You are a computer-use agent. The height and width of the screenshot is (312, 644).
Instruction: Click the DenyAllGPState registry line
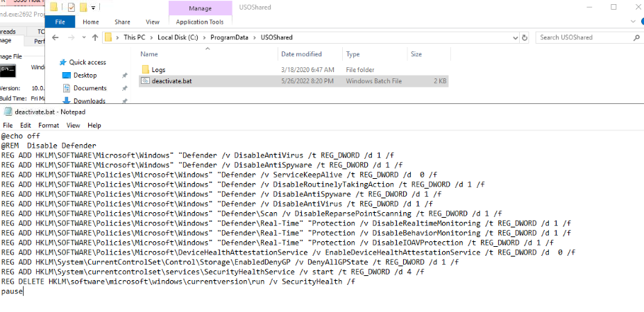pos(230,262)
